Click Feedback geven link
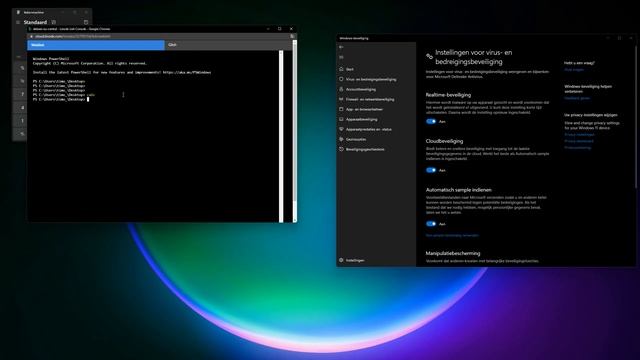This screenshot has height=360, width=640. tap(577, 98)
